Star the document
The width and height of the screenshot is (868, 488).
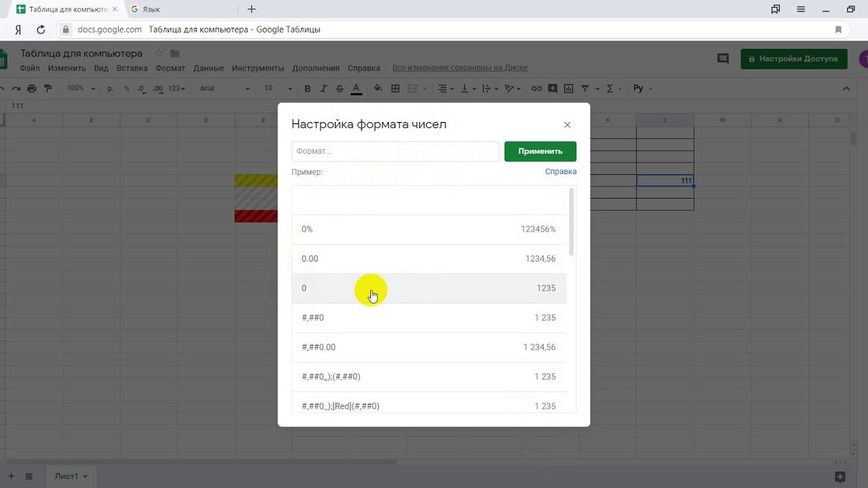[159, 54]
